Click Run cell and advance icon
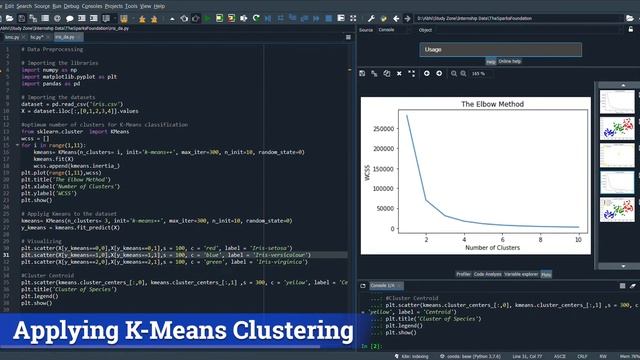Screen dimensions: 640x360 pos(231,18)
